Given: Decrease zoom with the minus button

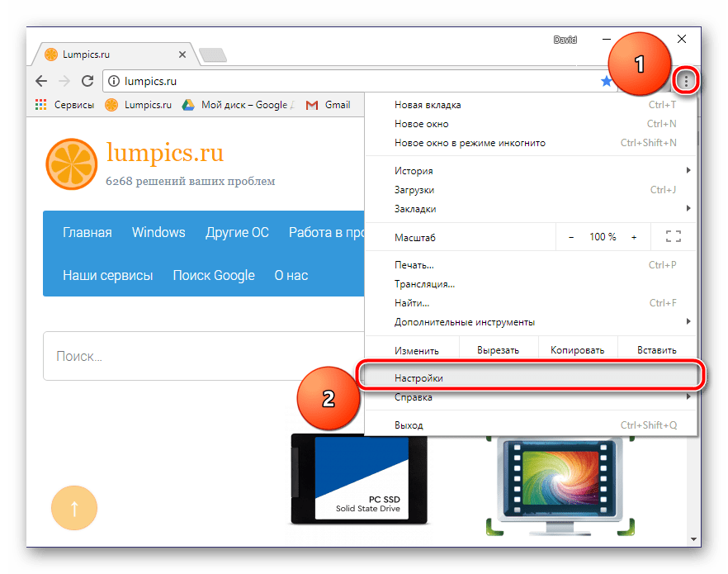Looking at the screenshot, I should coord(571,237).
